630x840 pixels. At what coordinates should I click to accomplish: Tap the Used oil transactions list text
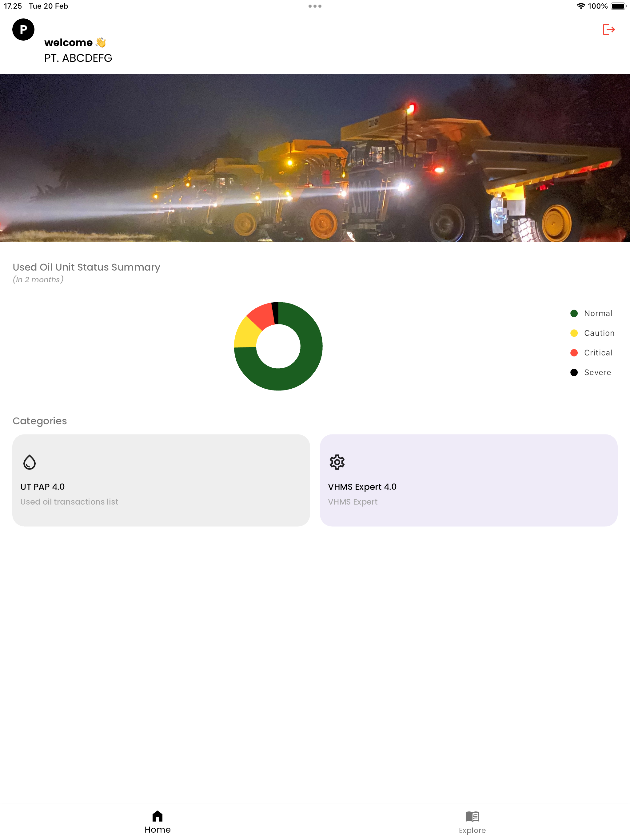coord(69,502)
